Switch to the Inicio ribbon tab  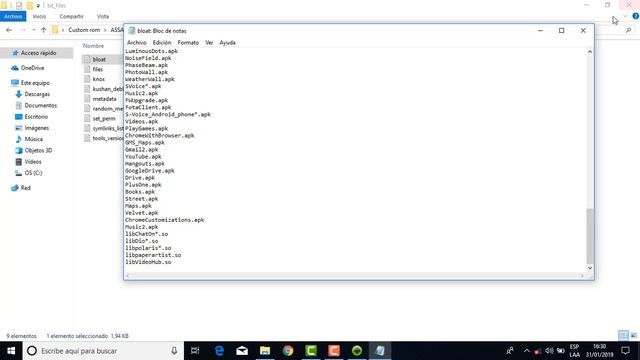pos(39,16)
